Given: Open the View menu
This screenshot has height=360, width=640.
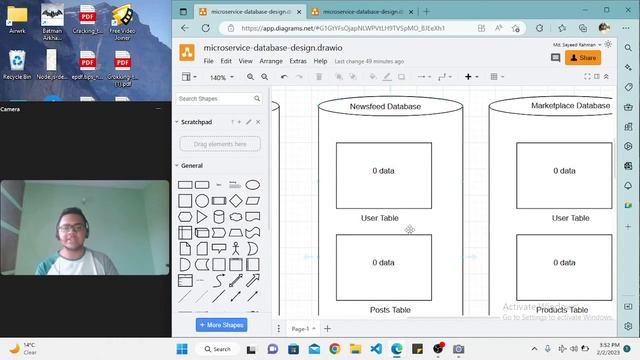Looking at the screenshot, I should tap(245, 61).
